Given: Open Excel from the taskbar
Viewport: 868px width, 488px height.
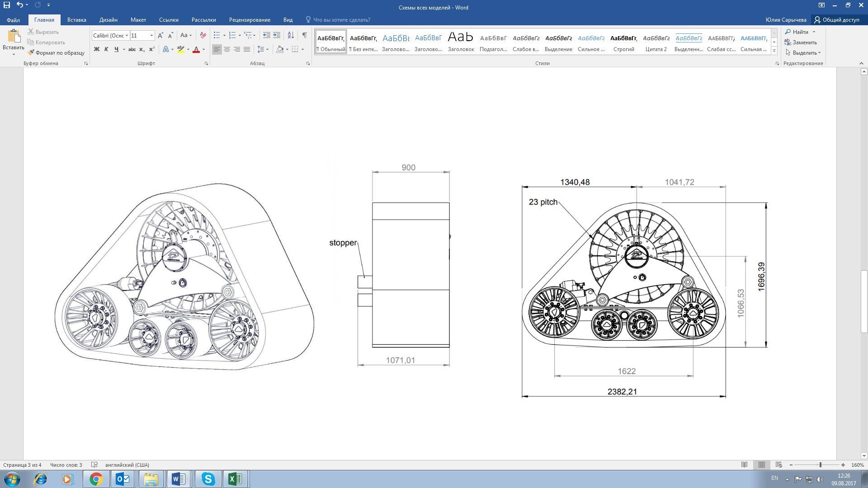Looking at the screenshot, I should click(235, 479).
